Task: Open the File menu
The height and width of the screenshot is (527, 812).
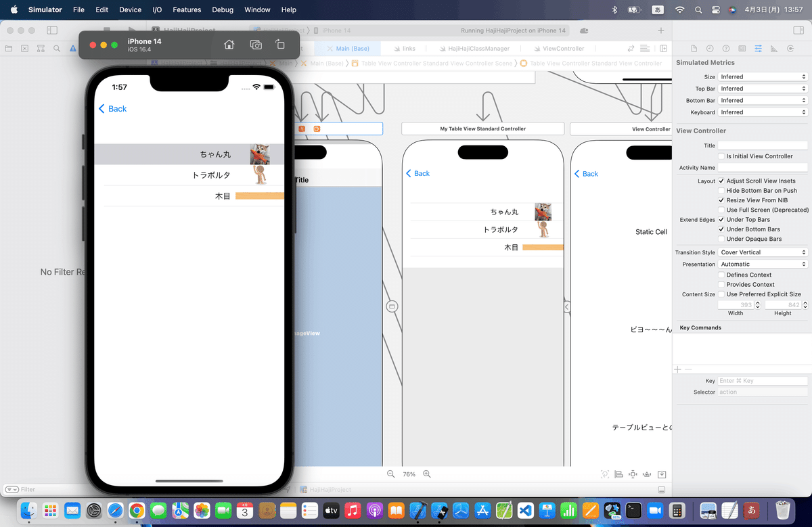Action: 78,9
